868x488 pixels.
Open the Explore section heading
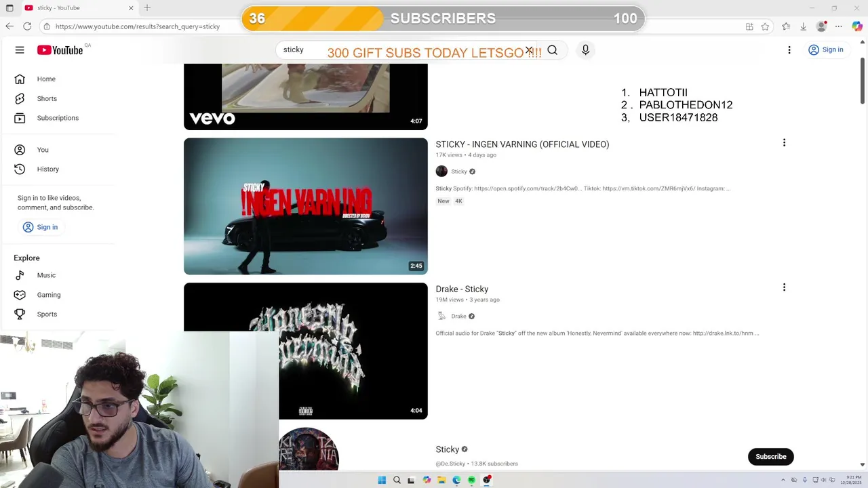point(26,258)
